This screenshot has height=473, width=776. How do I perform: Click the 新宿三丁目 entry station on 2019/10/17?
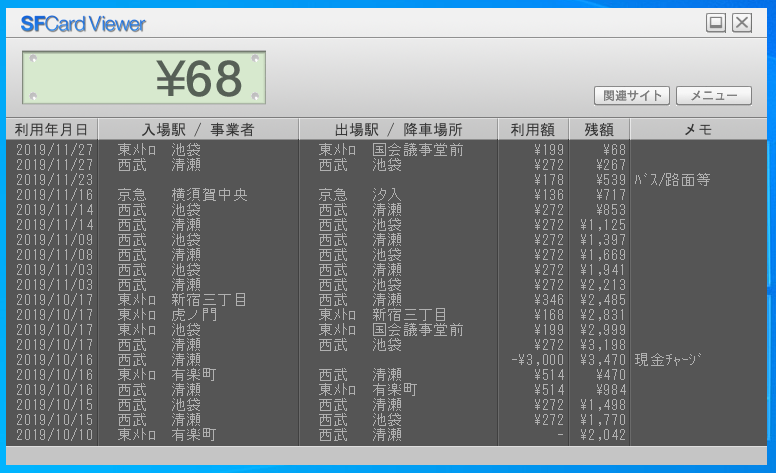(x=209, y=300)
